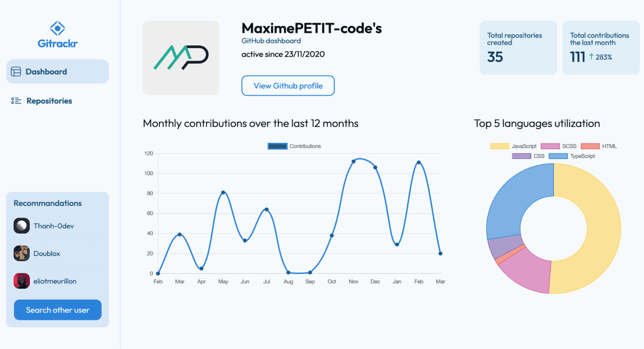Click the Doublox avatar
644x349 pixels.
coord(22,253)
